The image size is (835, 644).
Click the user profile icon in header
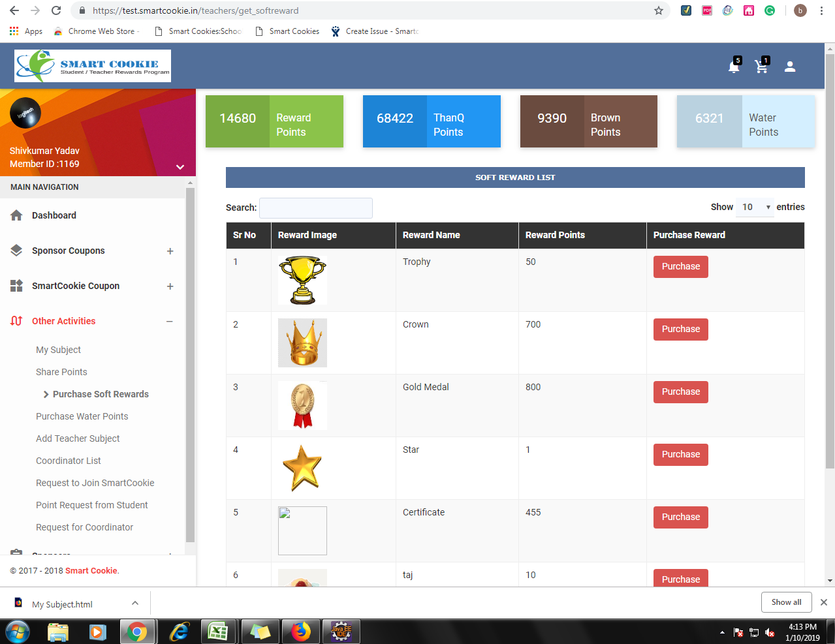790,67
